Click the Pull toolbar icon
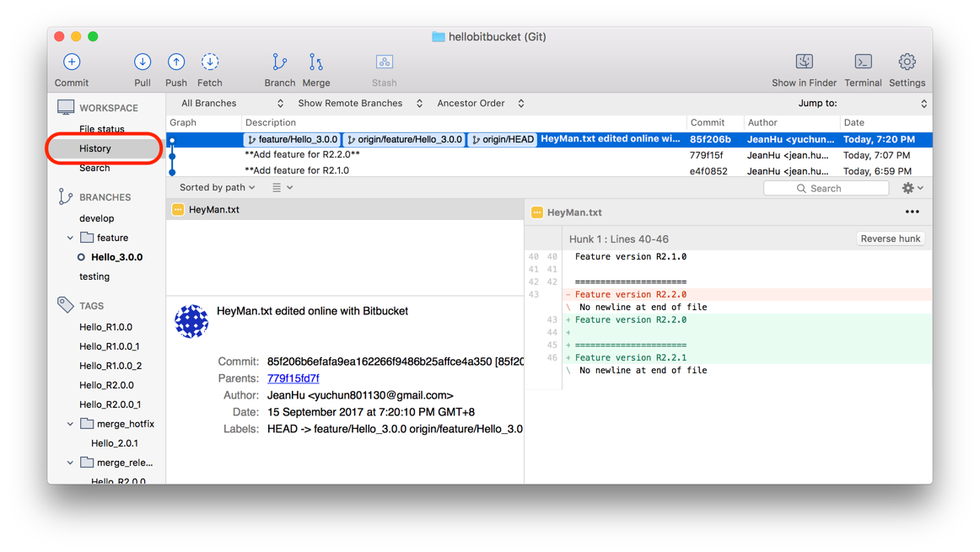This screenshot has height=552, width=980. [x=143, y=62]
